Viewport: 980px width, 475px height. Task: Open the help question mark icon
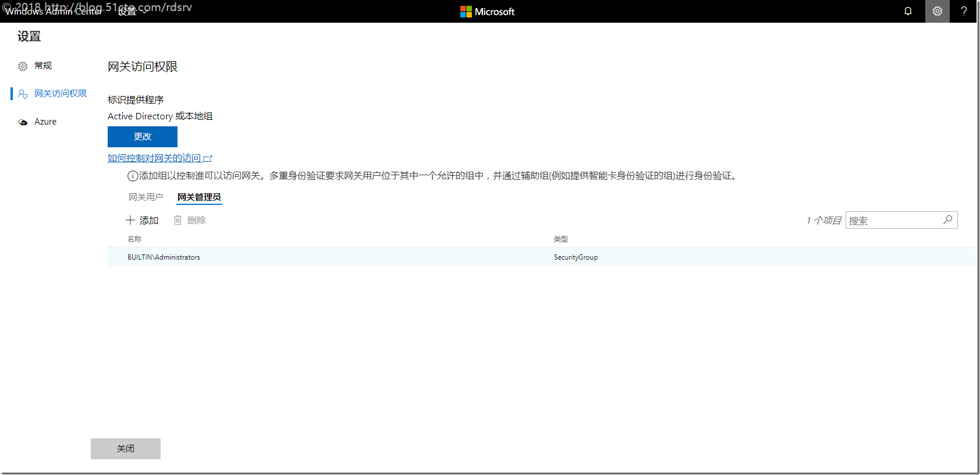click(x=964, y=11)
